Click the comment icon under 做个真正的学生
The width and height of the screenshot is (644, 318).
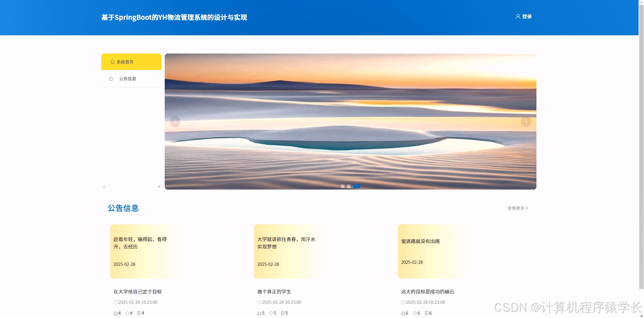click(x=283, y=313)
